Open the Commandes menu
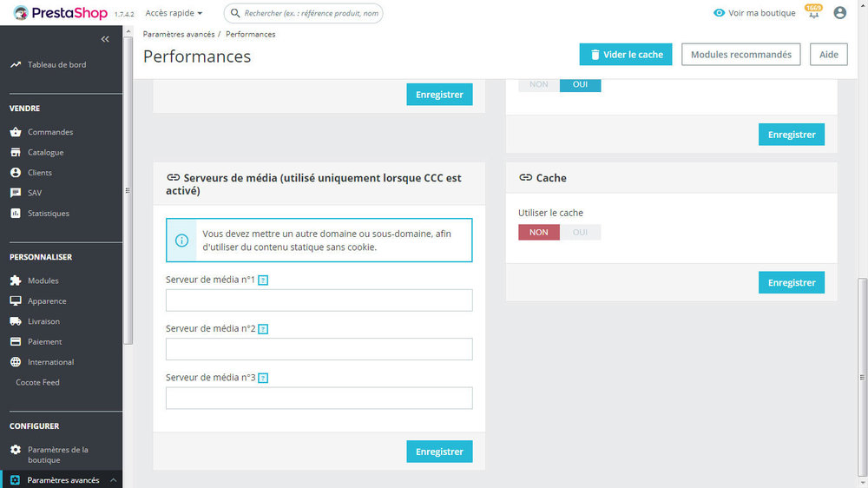The width and height of the screenshot is (868, 488). pyautogui.click(x=50, y=132)
